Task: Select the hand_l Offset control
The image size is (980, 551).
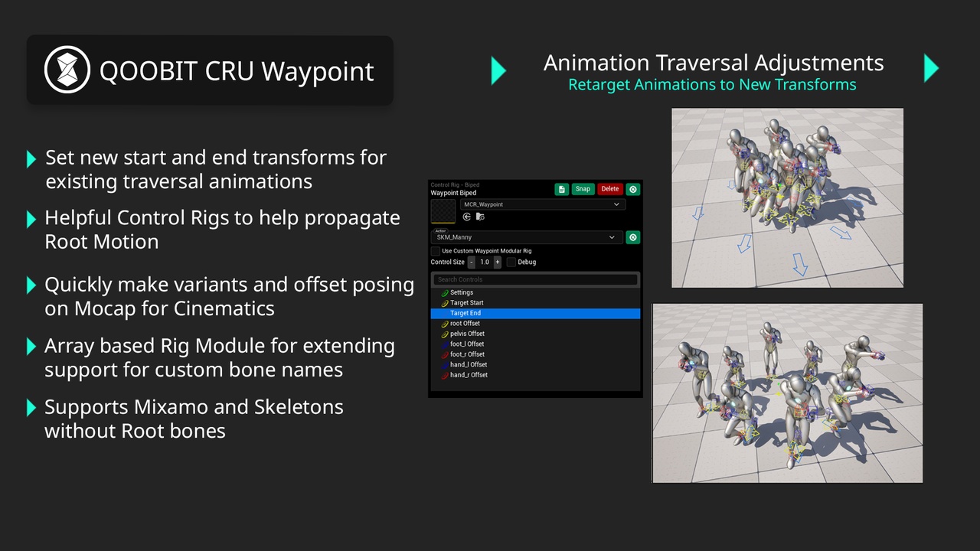Action: pos(535,365)
